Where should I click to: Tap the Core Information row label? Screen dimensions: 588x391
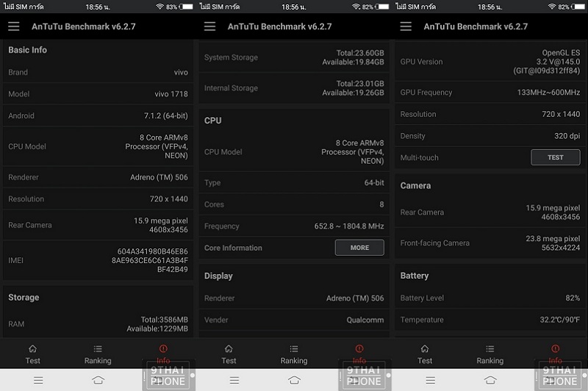[233, 248]
